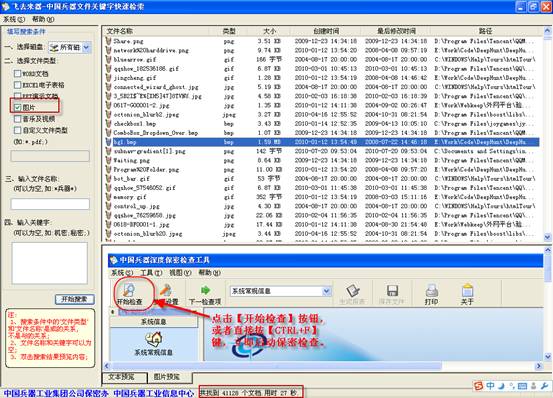Click the file icon beside bluearrow.gif
Screen dimensions: 553x398
click(x=109, y=60)
